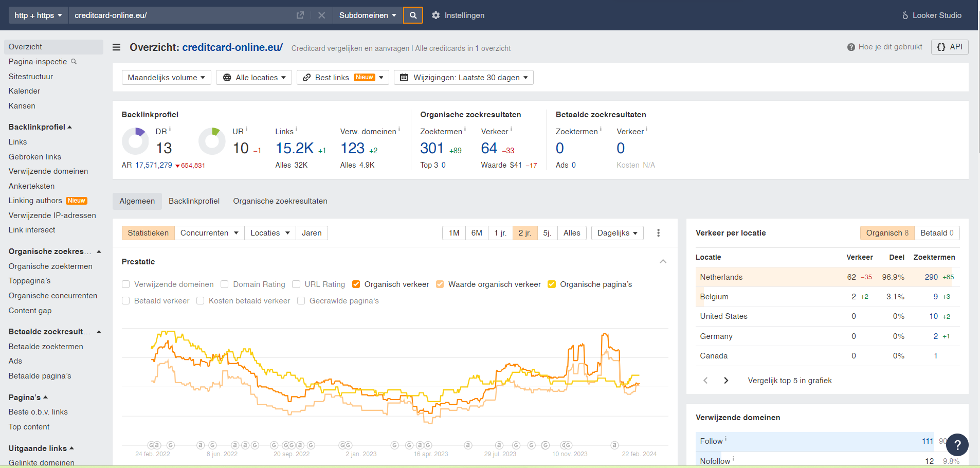
Task: Open Linking authors in sidebar
Action: tap(35, 201)
